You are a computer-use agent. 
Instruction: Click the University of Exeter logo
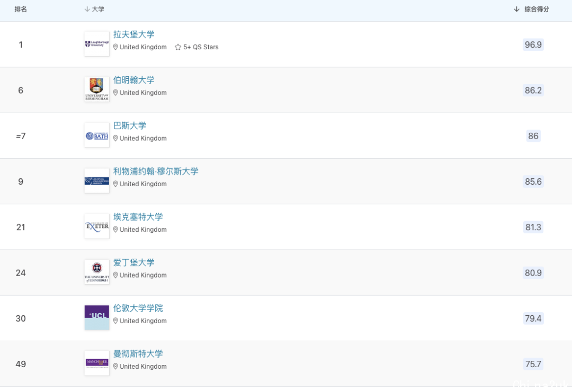point(97,226)
